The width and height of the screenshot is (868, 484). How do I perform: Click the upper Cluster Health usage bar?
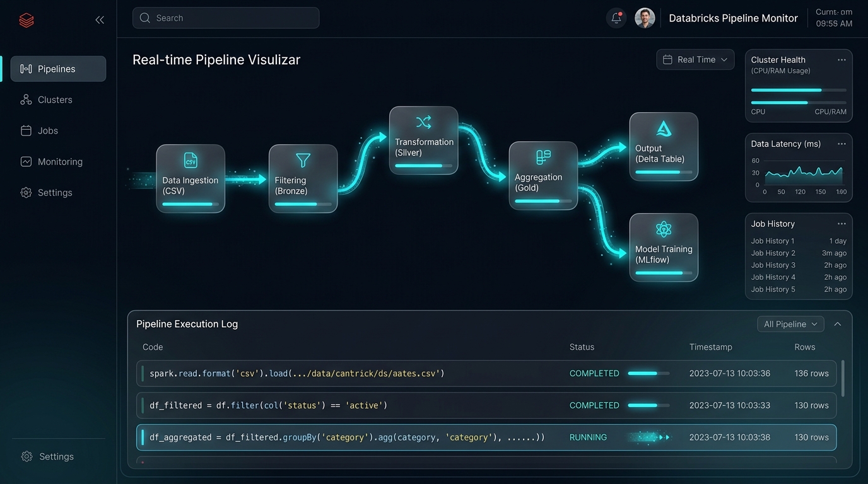coord(799,90)
